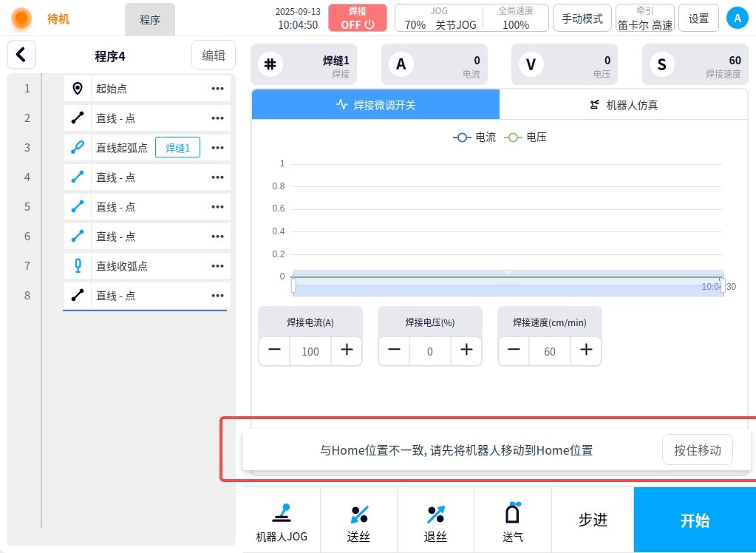Open the more options for 起始点 step
756x553 pixels.
tap(217, 89)
